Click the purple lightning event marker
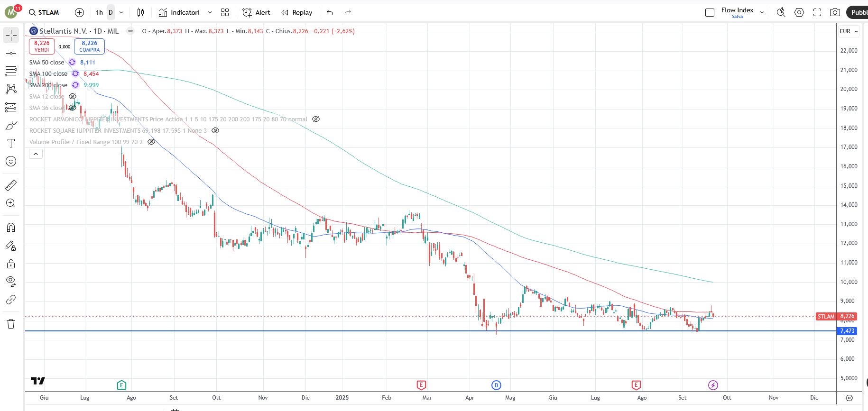Viewport: 868px width, 411px height. [713, 385]
